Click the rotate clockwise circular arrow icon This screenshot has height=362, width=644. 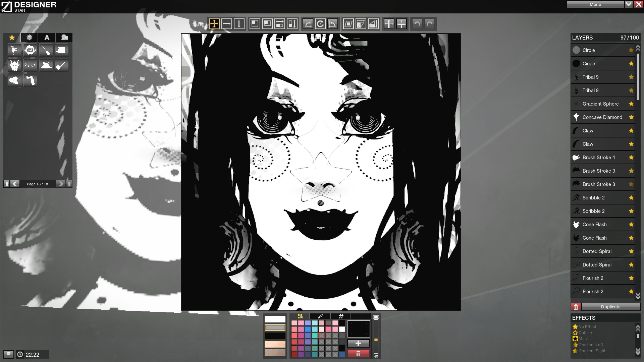click(x=320, y=24)
